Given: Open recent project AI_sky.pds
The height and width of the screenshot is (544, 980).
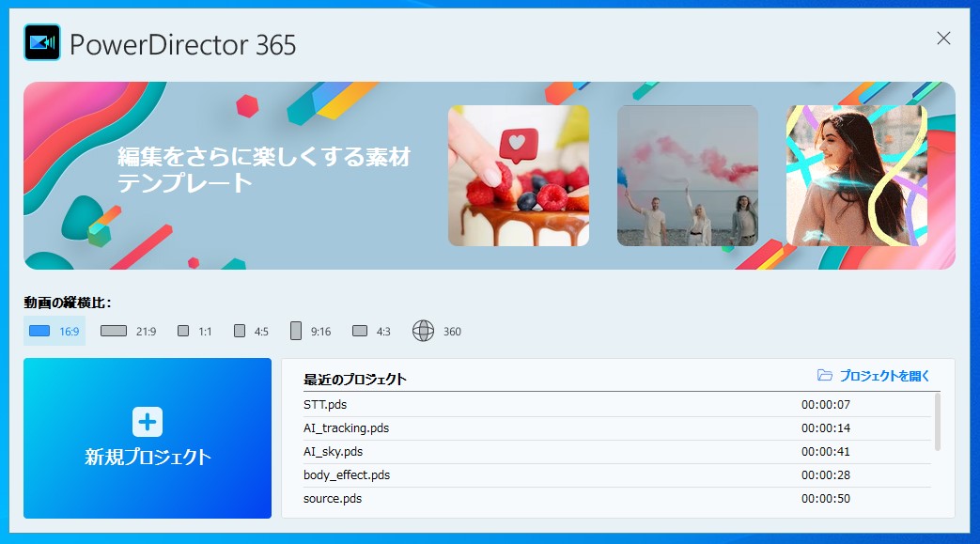Looking at the screenshot, I should point(617,452).
